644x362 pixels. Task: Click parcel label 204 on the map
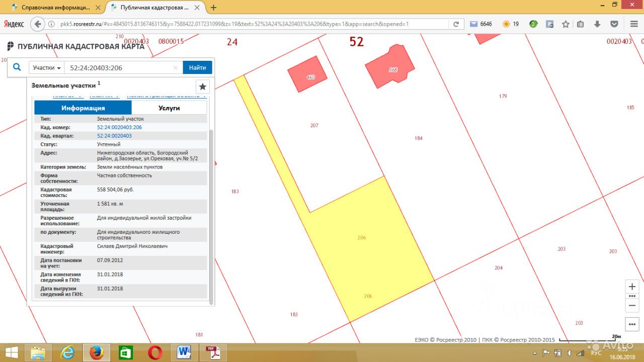[x=499, y=268]
